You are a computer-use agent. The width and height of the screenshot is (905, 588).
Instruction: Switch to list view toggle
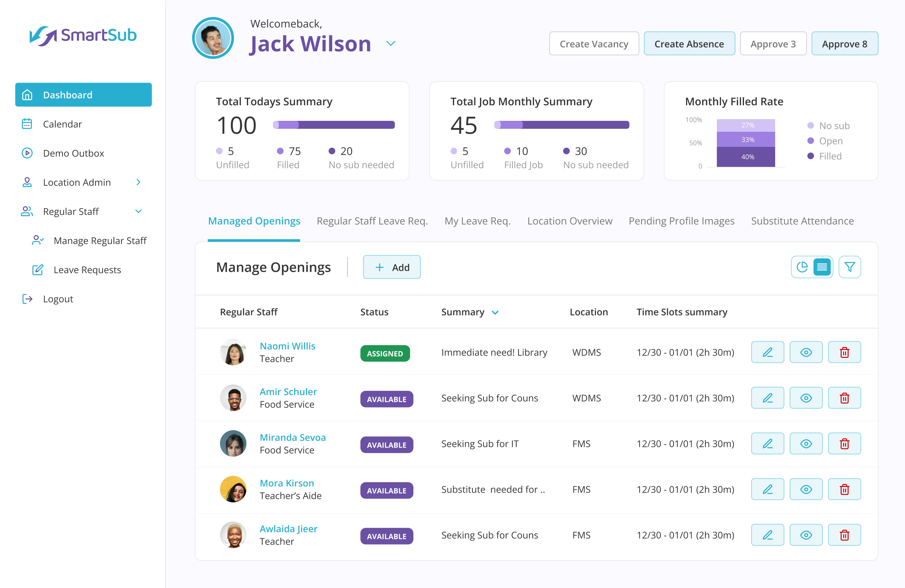822,267
